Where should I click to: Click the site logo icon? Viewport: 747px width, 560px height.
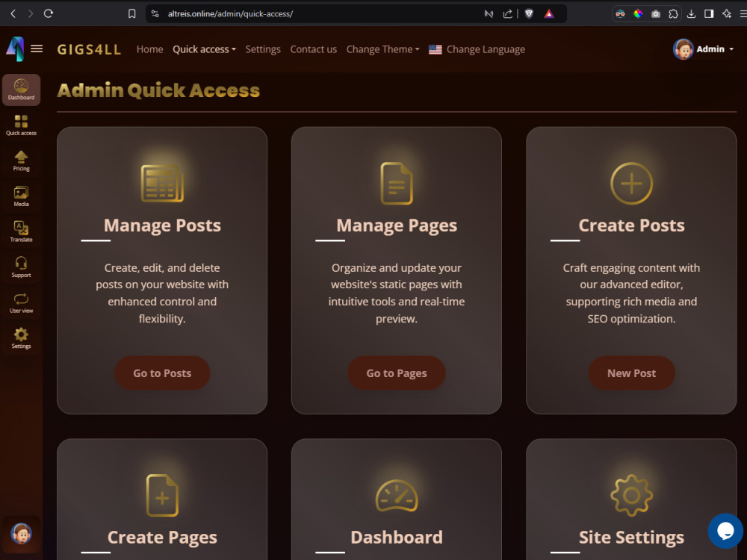click(x=15, y=49)
